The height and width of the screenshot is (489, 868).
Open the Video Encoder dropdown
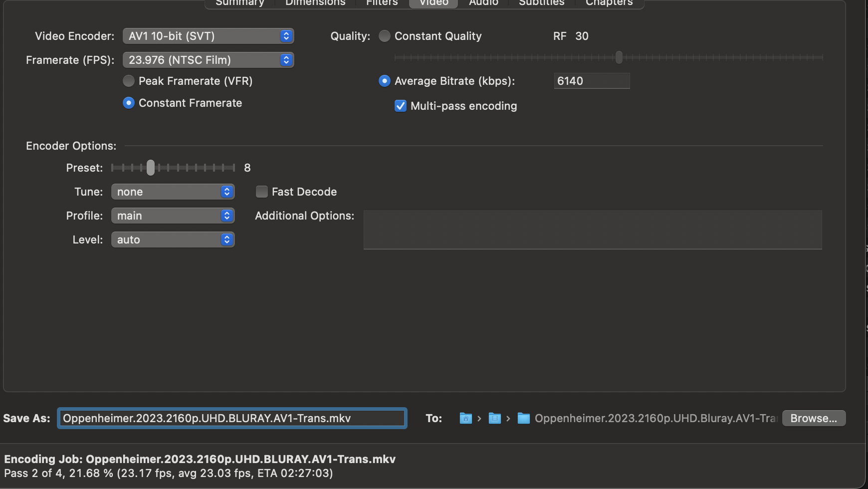pyautogui.click(x=208, y=36)
